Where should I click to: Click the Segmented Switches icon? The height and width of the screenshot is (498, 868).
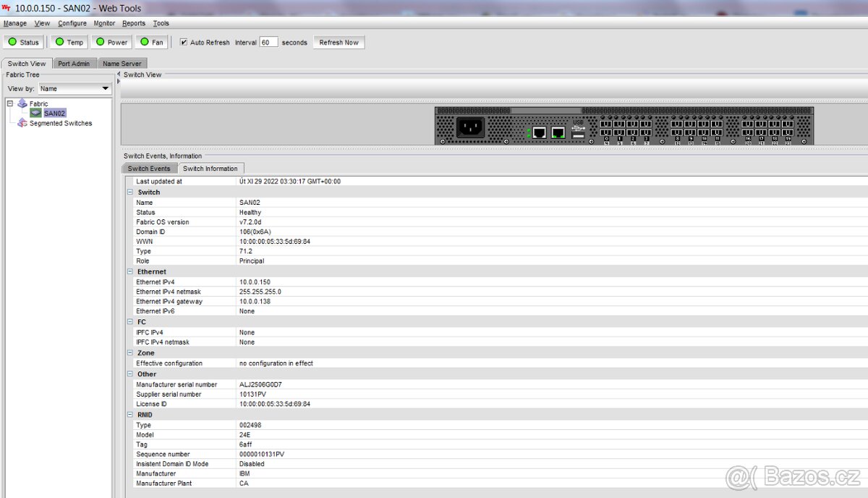click(x=22, y=123)
